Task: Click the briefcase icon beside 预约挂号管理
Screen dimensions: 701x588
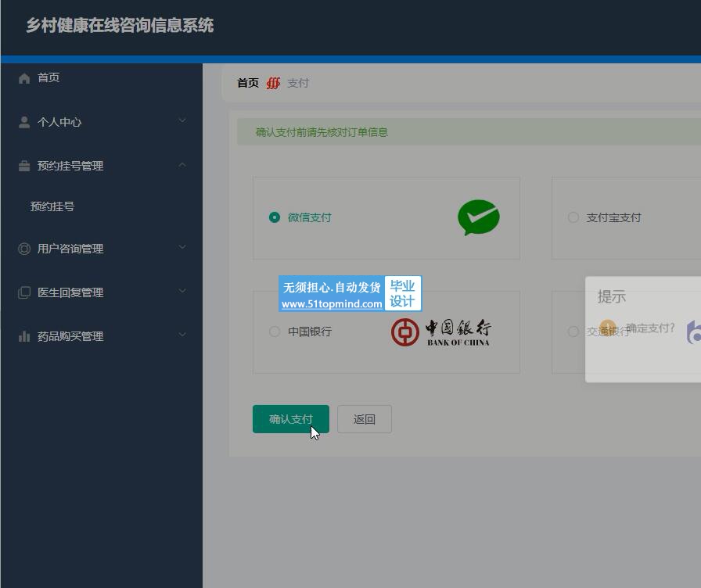Action: (x=24, y=166)
